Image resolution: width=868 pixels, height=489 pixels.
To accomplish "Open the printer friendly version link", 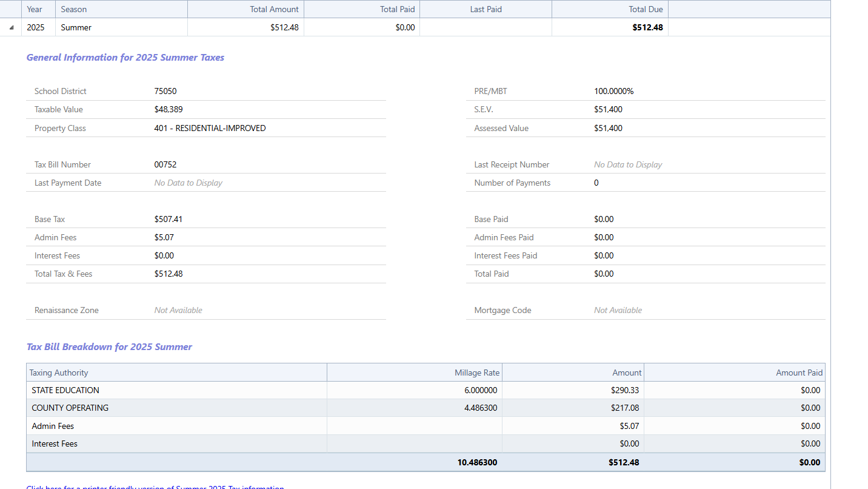I will [155, 487].
